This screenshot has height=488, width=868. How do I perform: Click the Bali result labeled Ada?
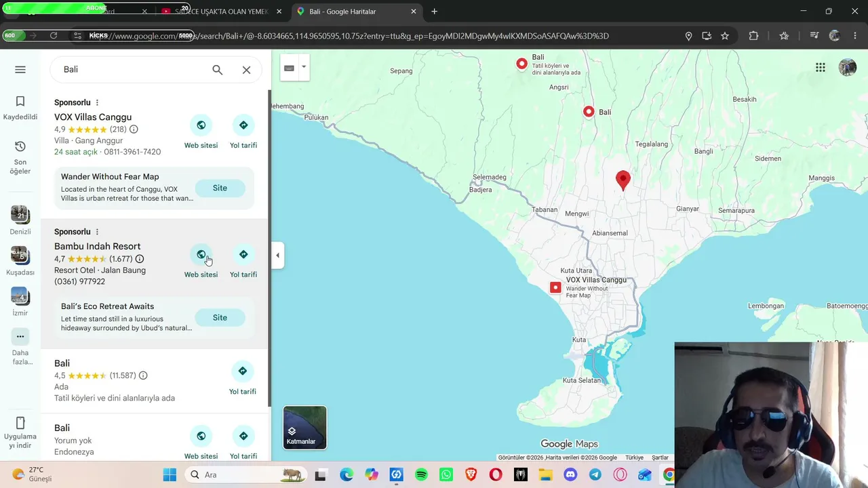point(155,381)
